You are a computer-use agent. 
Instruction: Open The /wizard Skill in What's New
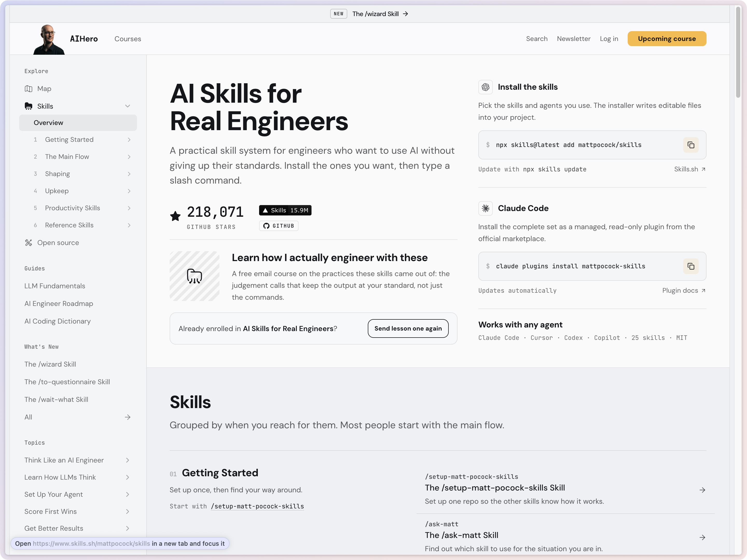pyautogui.click(x=50, y=365)
